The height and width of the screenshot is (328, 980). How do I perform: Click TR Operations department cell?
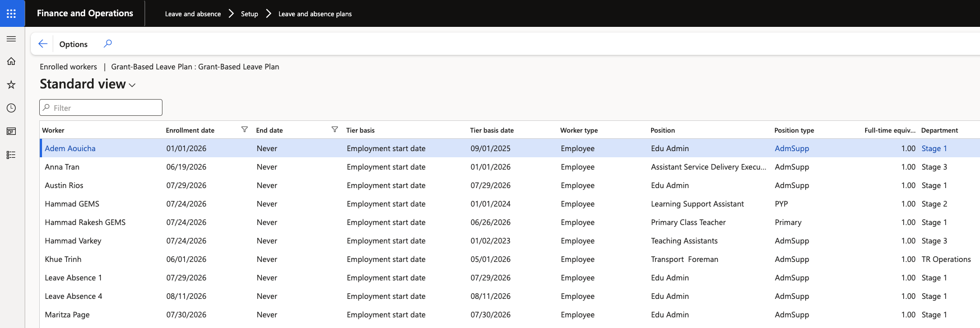tap(946, 259)
